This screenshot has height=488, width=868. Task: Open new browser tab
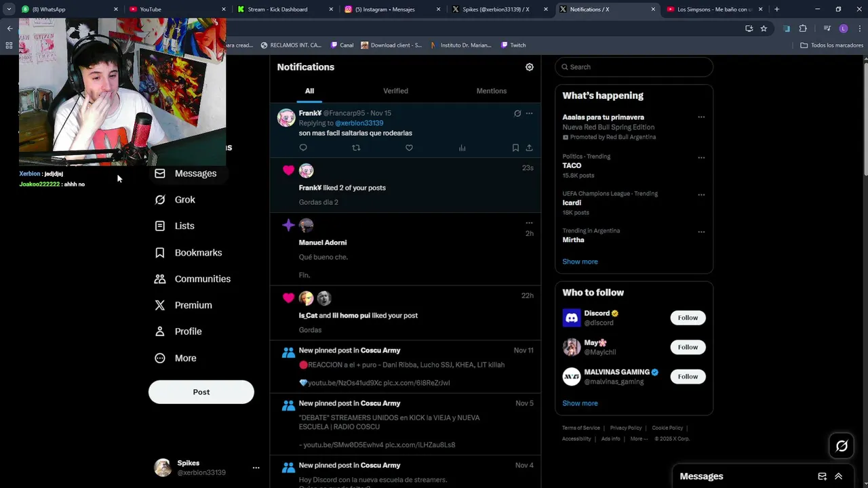[x=776, y=9]
